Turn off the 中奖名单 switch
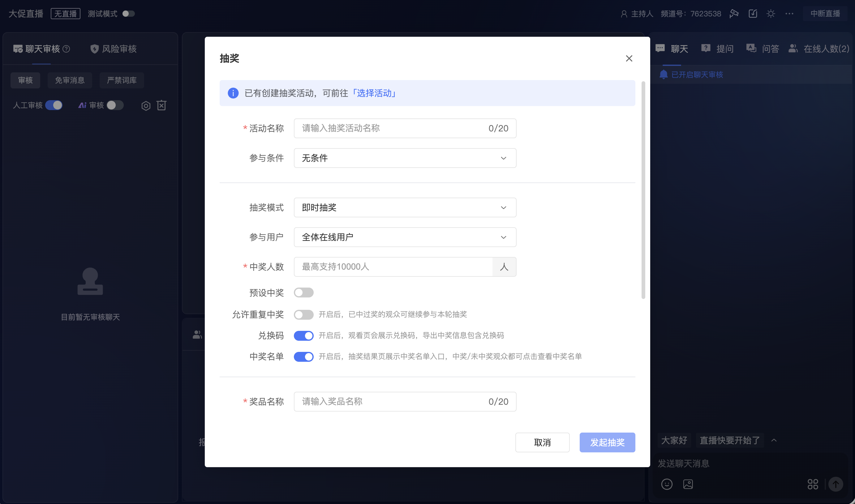The image size is (855, 504). tap(304, 357)
